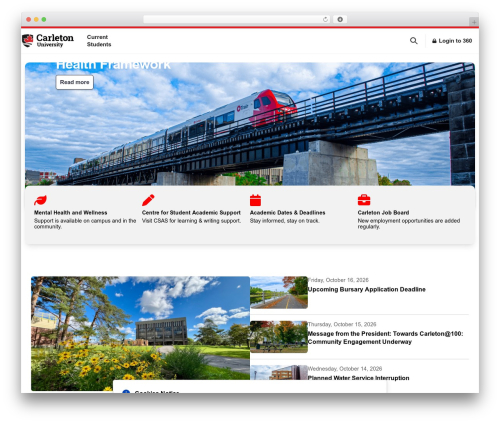Click the large campus building photo
This screenshot has width=500, height=423.
[140, 333]
